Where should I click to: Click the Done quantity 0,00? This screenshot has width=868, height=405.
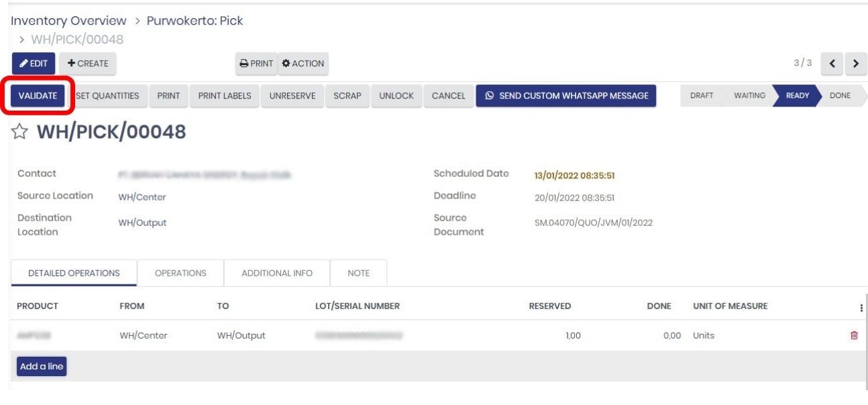pyautogui.click(x=672, y=335)
